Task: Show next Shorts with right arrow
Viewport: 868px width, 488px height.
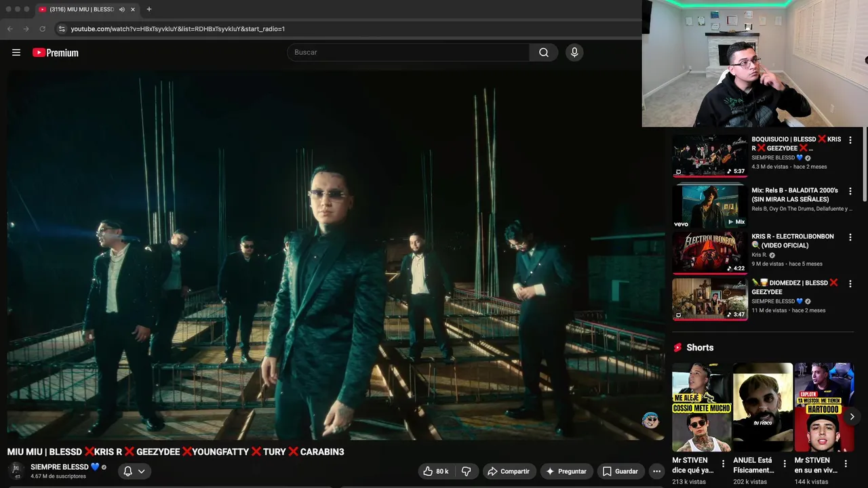Action: [x=852, y=416]
